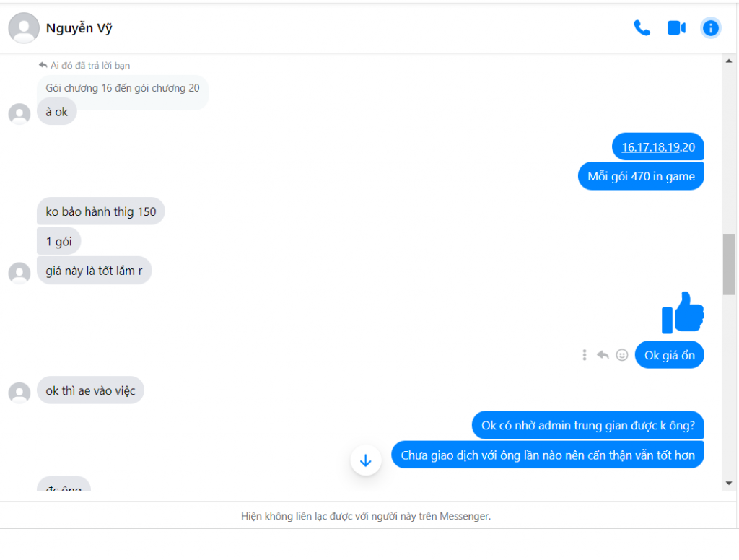This screenshot has height=560, width=739.
Task: Click the more options dots beside 'Ok giá ổn'
Action: [585, 355]
